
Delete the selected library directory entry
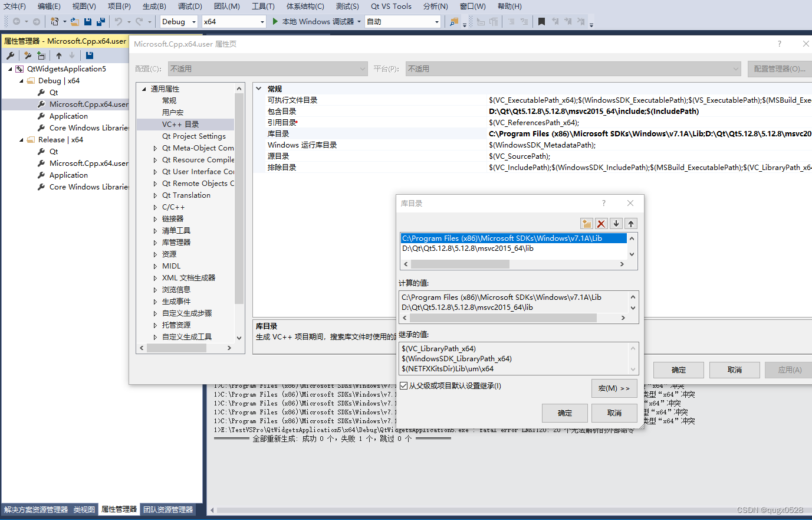click(601, 223)
